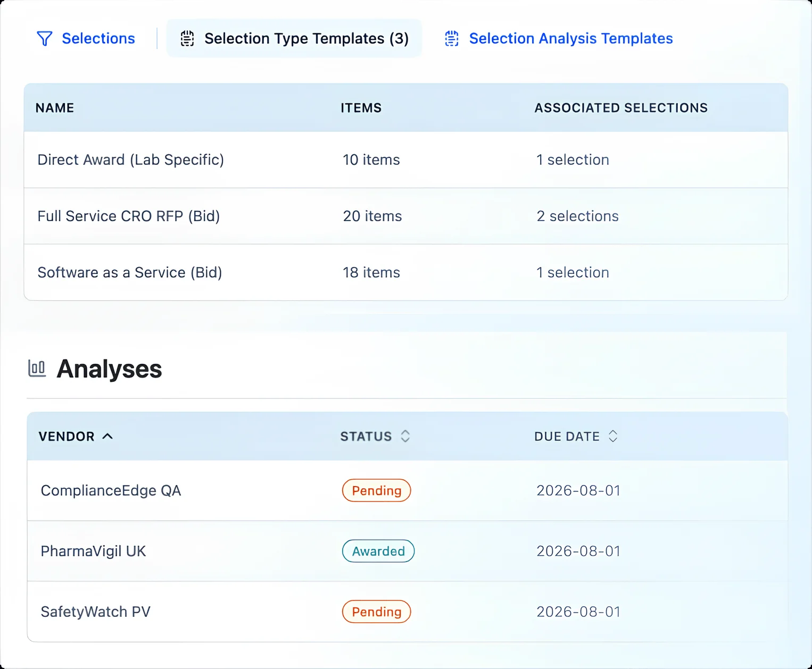This screenshot has height=669, width=812.
Task: Switch to the Selections tab
Action: click(98, 38)
